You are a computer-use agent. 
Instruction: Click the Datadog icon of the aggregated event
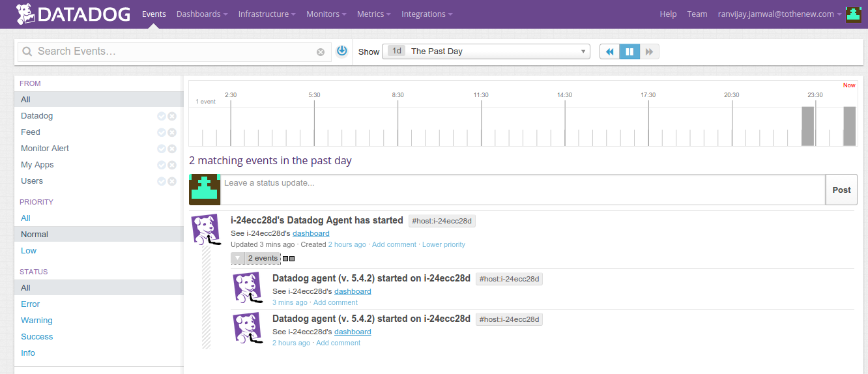click(x=207, y=229)
